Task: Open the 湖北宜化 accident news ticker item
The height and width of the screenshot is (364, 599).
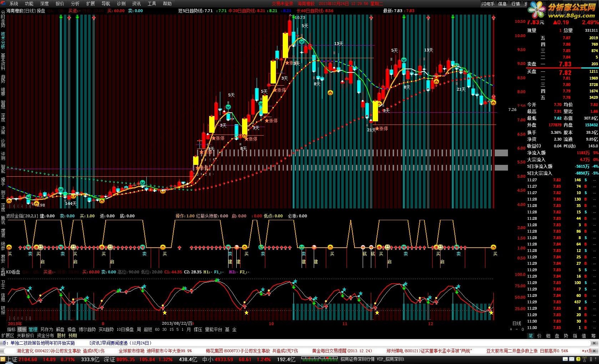Action: [61, 351]
